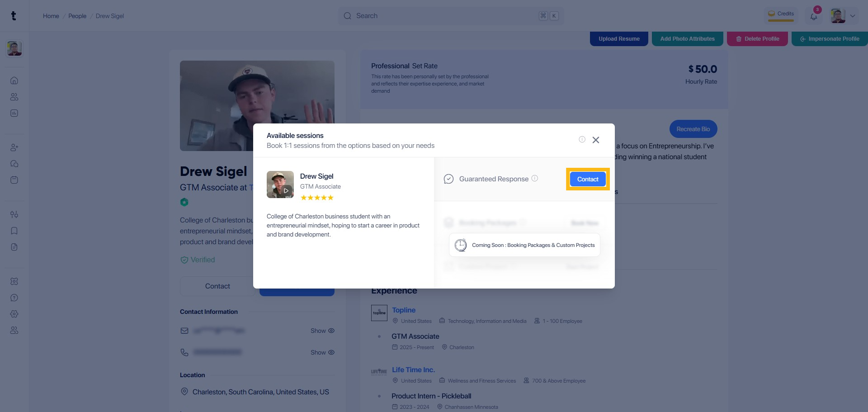Click the Add Photo Attributes button

(x=688, y=39)
